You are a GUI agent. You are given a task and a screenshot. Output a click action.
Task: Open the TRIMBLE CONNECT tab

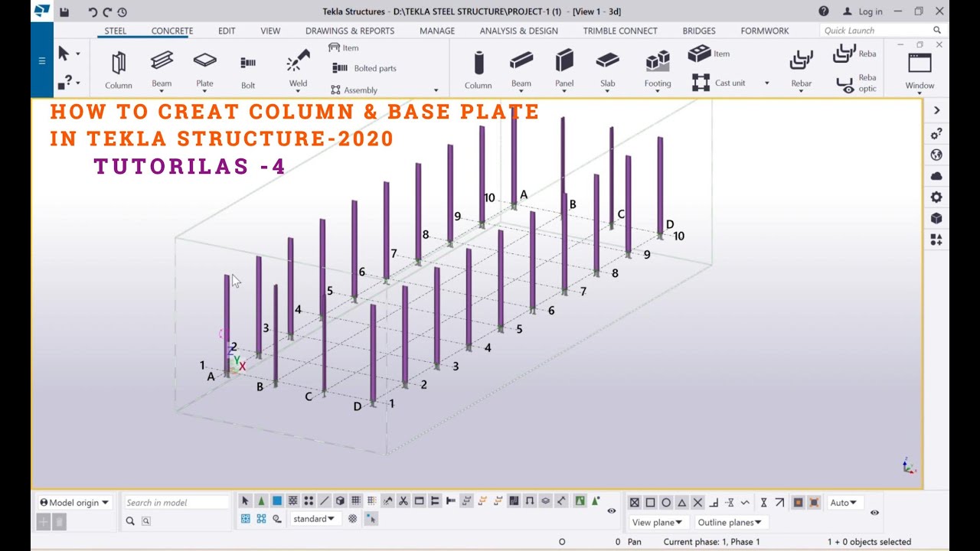(x=620, y=31)
